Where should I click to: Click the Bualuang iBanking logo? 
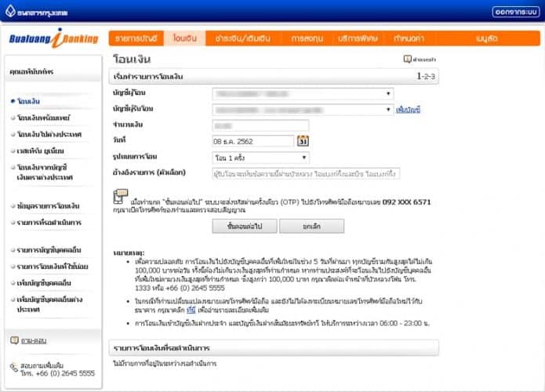click(x=53, y=38)
